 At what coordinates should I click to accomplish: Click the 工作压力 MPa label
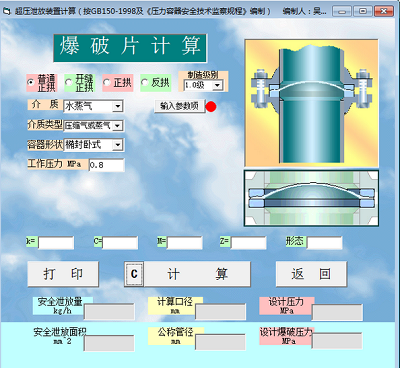(x=58, y=164)
